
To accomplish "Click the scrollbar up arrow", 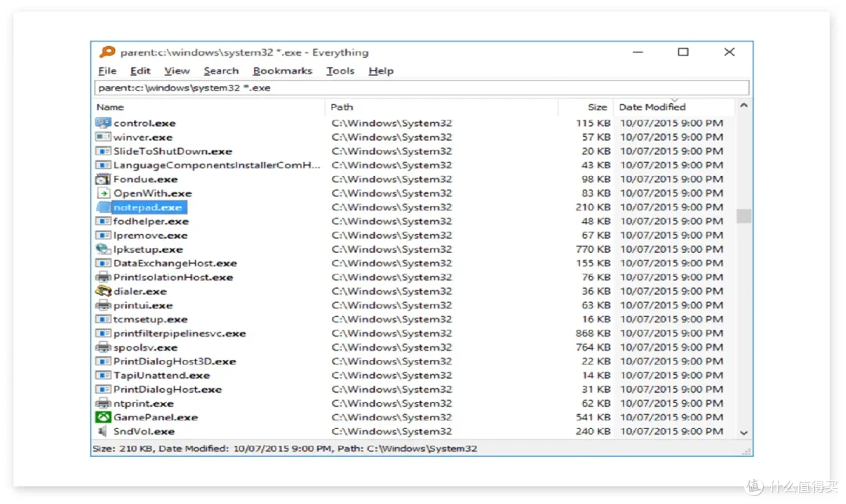I will [x=743, y=106].
